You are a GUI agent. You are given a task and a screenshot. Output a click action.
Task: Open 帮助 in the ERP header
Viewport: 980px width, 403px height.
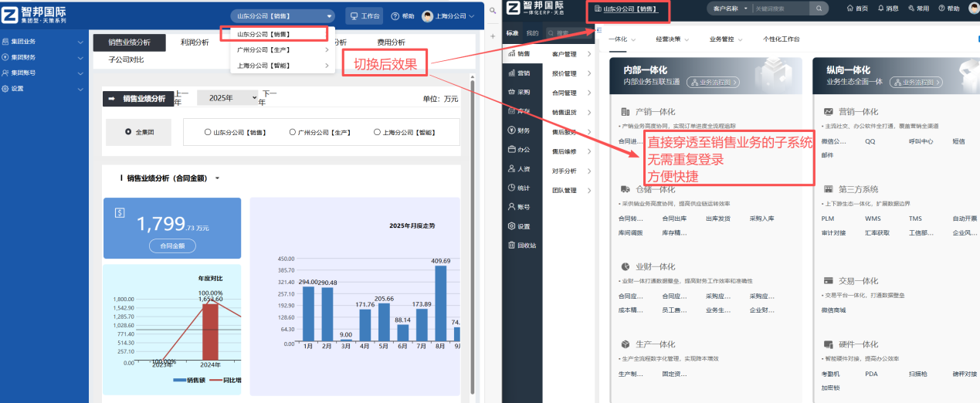[948, 8]
